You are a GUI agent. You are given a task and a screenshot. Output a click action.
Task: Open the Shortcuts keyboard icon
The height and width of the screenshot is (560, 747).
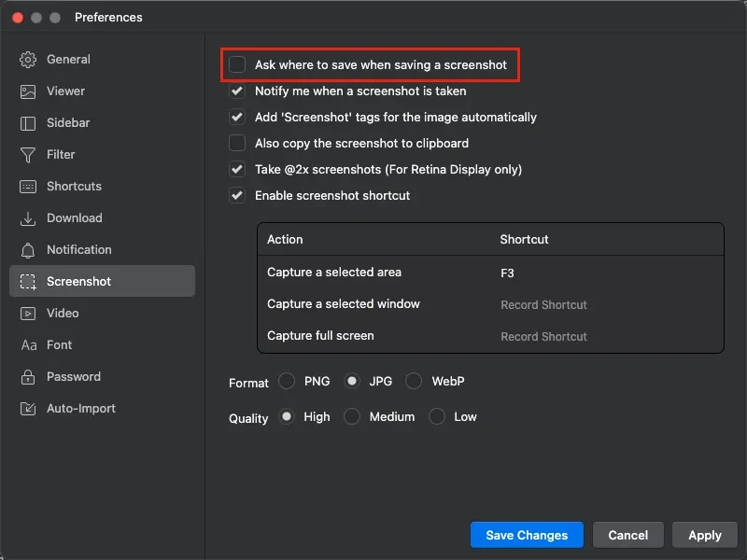(x=28, y=187)
